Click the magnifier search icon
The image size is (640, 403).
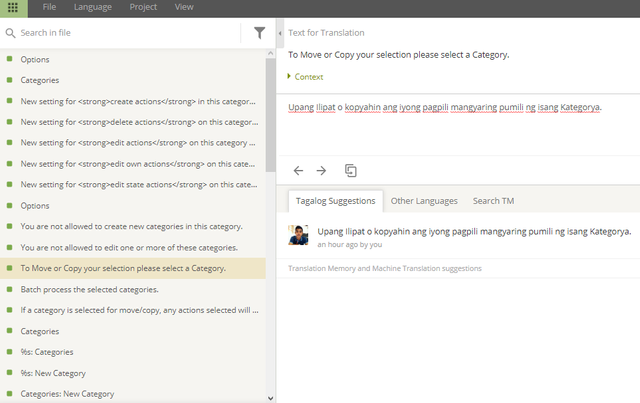coord(10,33)
